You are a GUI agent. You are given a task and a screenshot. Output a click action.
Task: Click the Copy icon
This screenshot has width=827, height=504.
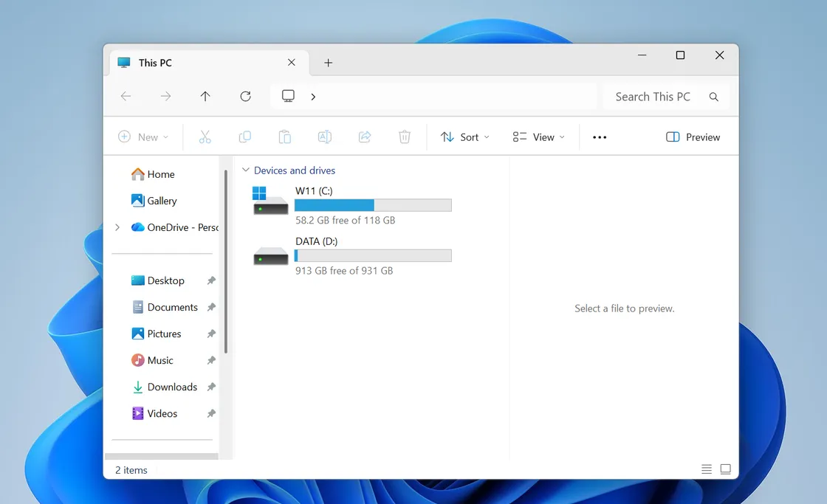tap(244, 137)
